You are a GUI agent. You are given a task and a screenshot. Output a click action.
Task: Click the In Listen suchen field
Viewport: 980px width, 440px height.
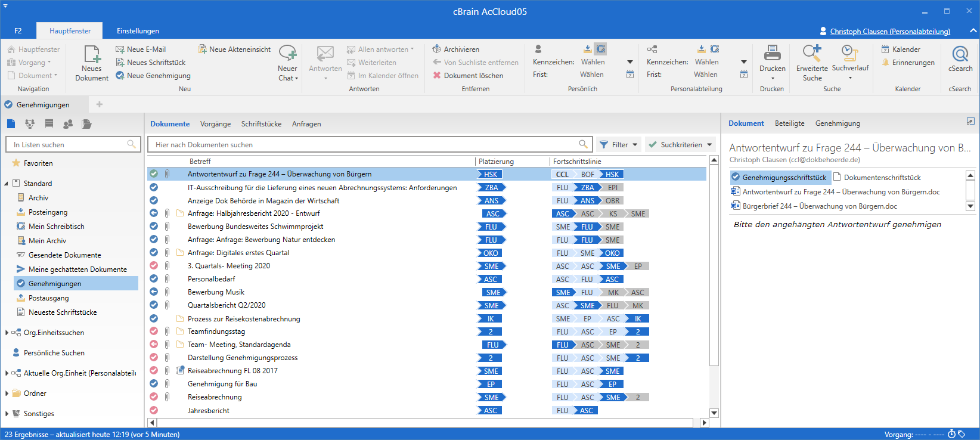point(73,144)
